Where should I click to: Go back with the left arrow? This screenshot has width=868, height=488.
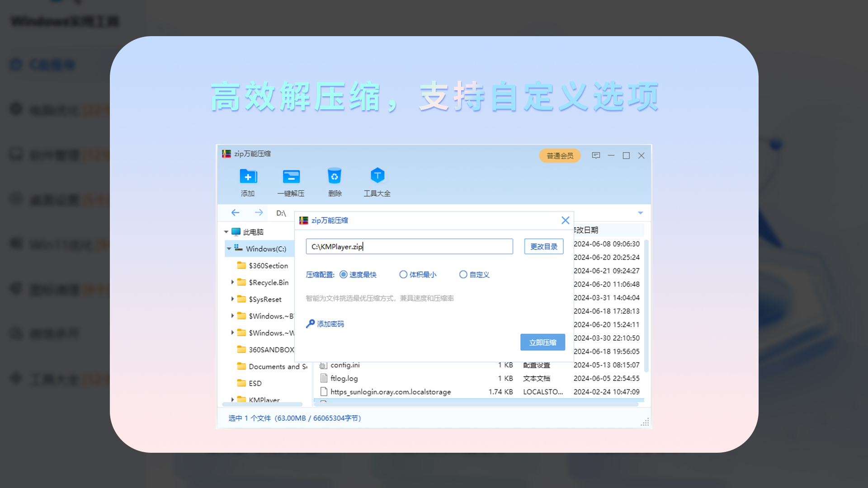[x=236, y=212]
